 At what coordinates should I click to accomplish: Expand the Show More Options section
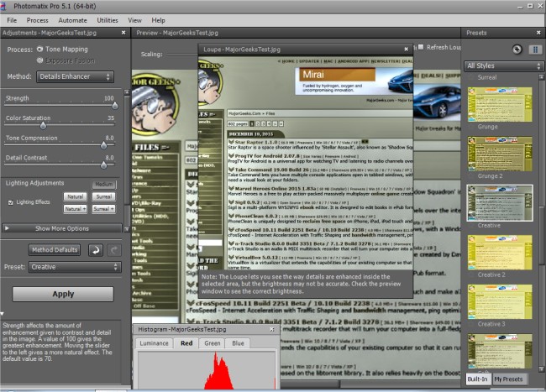coord(61,227)
